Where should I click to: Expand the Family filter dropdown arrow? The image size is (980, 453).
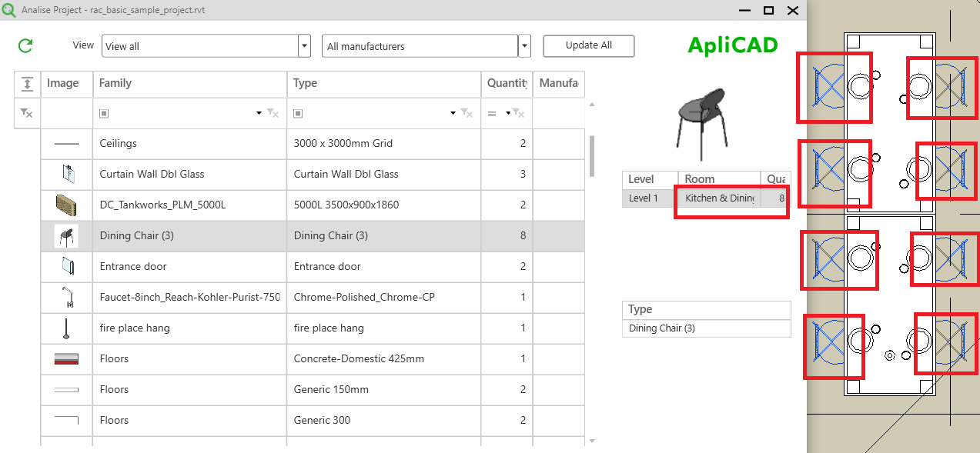click(258, 112)
